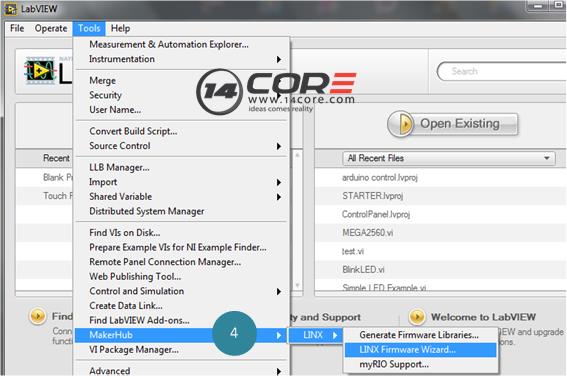The width and height of the screenshot is (567, 376).
Task: Click the Find arrow icon at bottom left
Action: (x=37, y=316)
